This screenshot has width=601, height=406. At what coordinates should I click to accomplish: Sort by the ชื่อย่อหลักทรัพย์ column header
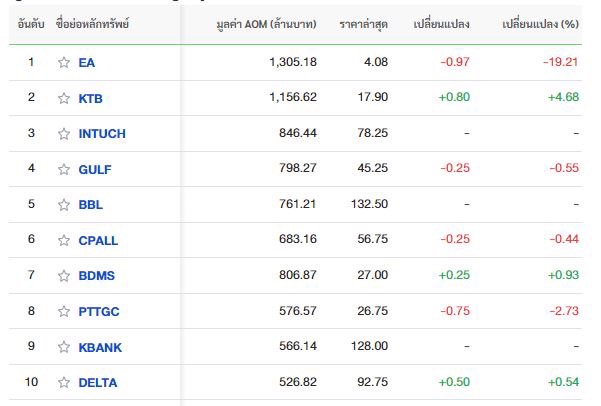coord(92,24)
